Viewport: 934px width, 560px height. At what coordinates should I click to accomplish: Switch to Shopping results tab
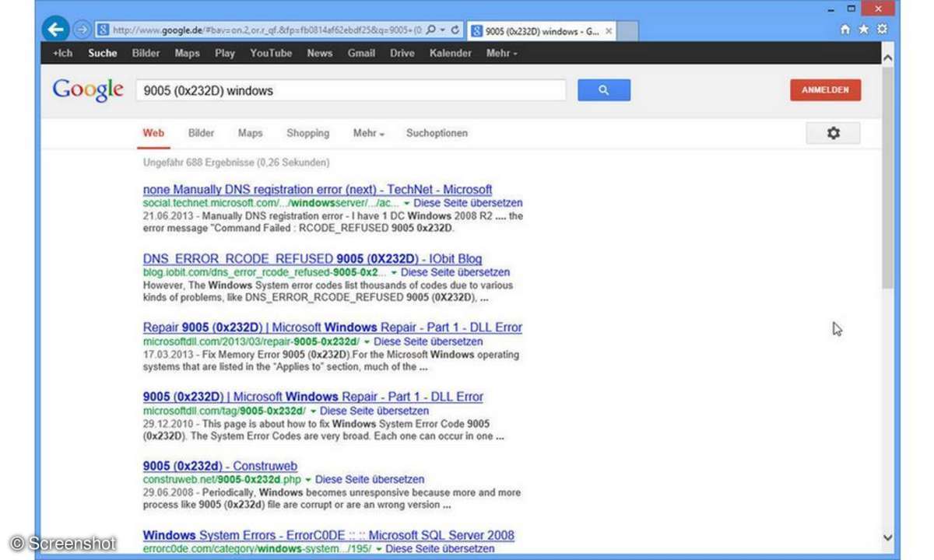pyautogui.click(x=307, y=133)
